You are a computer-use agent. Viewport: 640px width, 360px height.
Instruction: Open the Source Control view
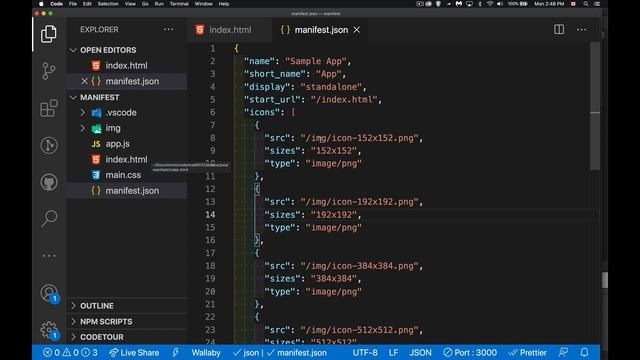point(49,71)
